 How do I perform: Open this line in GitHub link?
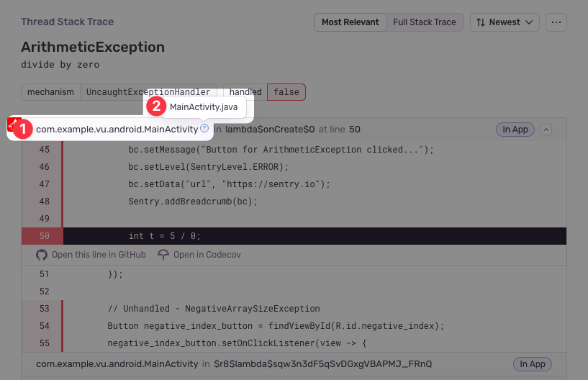(99, 255)
